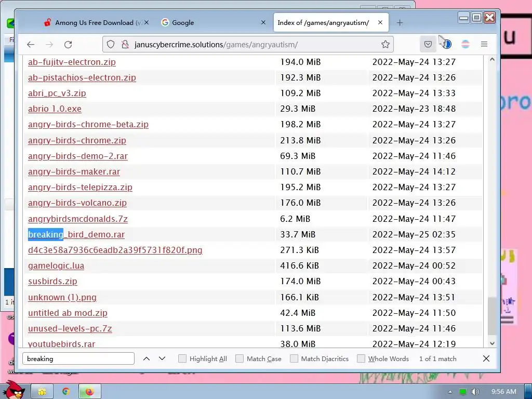
Task: Download angry-birds-volcano.zip
Action: 77,203
